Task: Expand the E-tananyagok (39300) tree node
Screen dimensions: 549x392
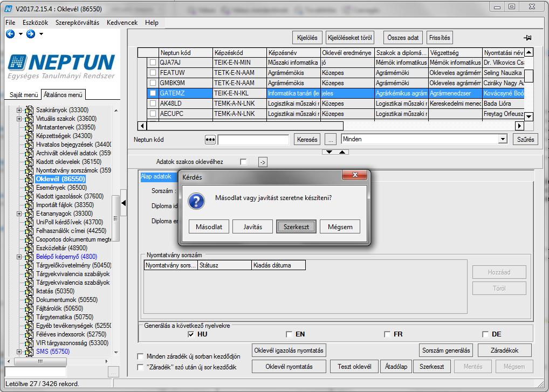Action: coord(19,214)
